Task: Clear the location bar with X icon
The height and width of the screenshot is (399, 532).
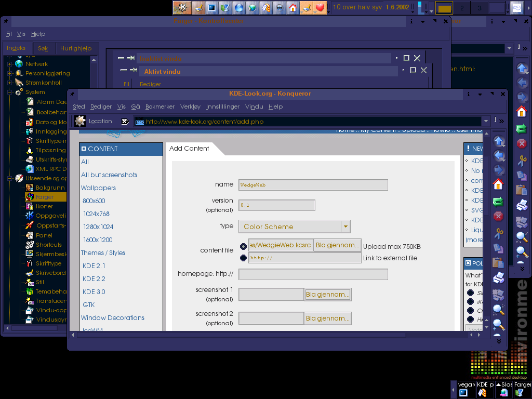Action: click(x=125, y=122)
